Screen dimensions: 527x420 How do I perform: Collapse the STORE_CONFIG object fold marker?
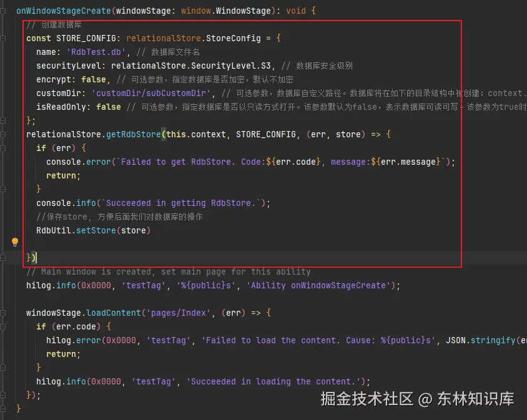point(3,39)
